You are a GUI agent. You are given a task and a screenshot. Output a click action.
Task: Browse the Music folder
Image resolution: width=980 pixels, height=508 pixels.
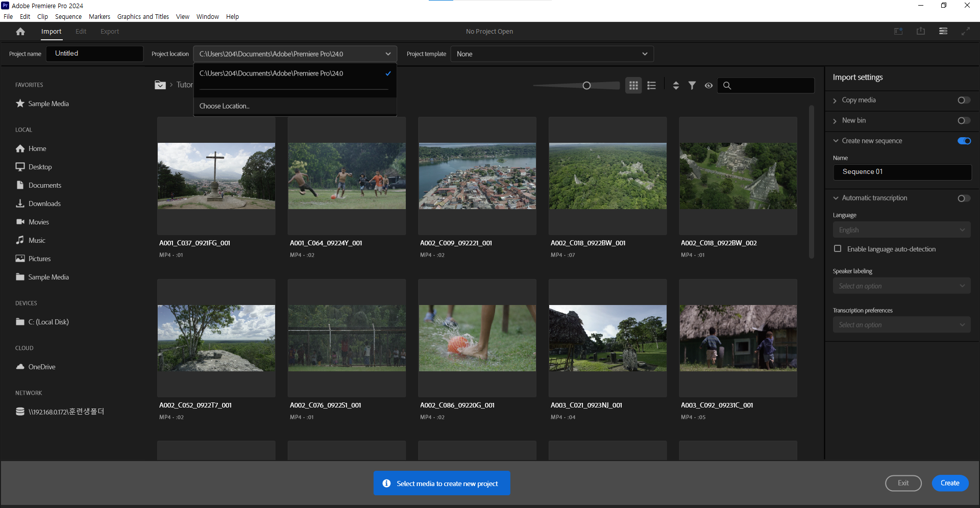tap(31, 240)
